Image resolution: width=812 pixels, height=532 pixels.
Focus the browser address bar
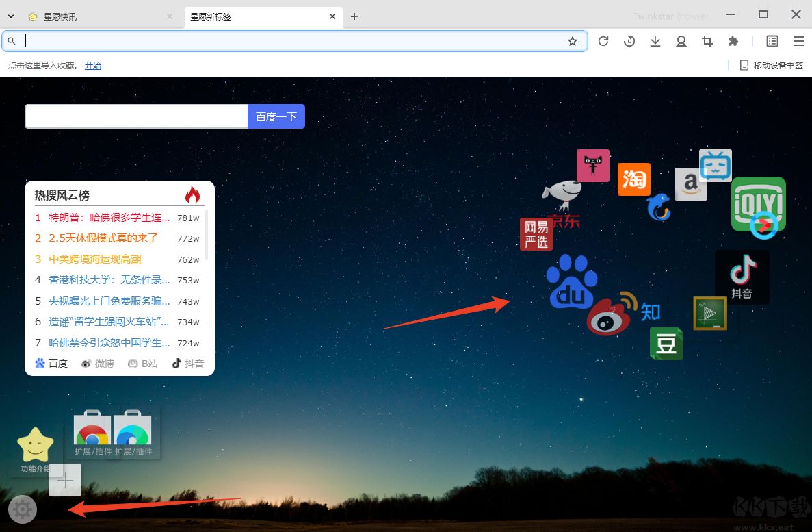(x=295, y=41)
